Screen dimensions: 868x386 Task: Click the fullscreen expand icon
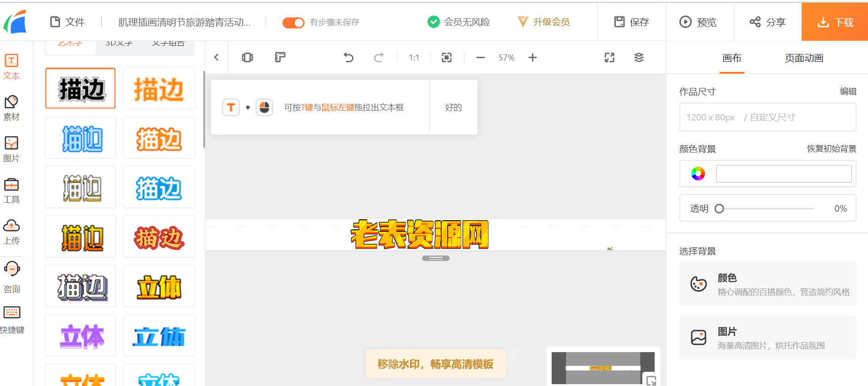(609, 58)
